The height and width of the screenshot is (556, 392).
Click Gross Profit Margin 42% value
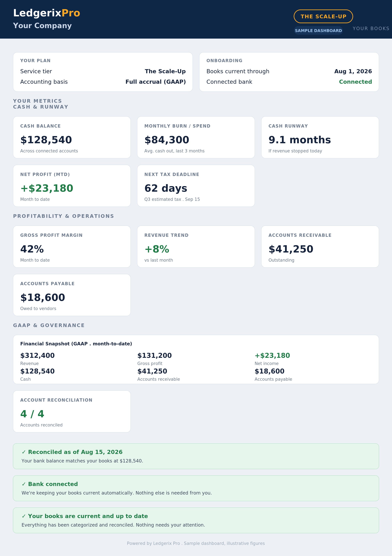pyautogui.click(x=32, y=249)
